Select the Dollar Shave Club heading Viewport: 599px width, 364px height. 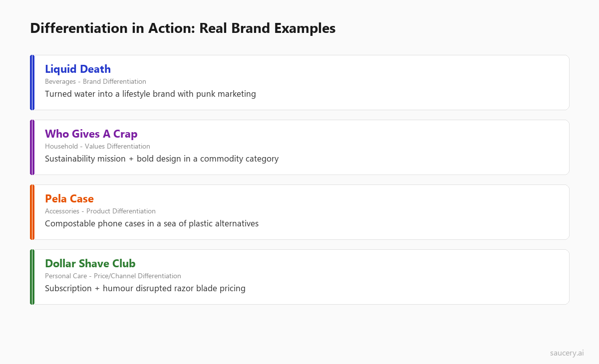point(90,264)
